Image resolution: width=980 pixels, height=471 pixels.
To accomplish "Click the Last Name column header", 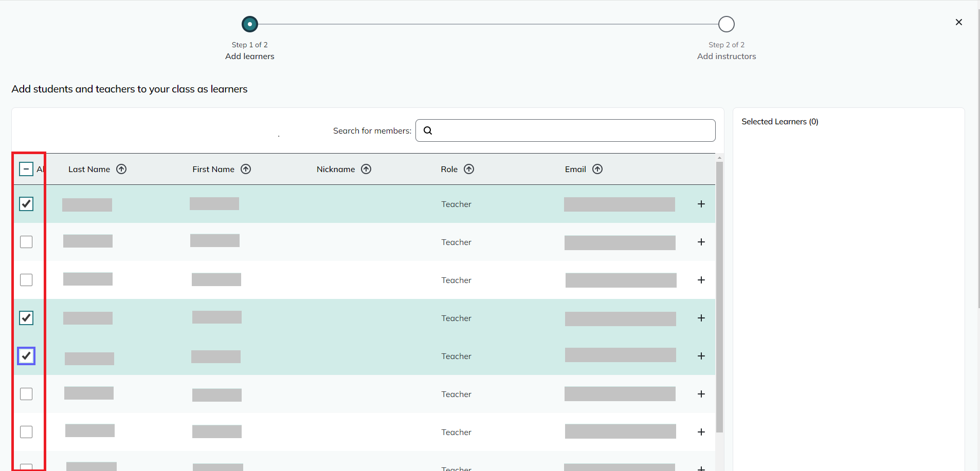I will tap(89, 169).
